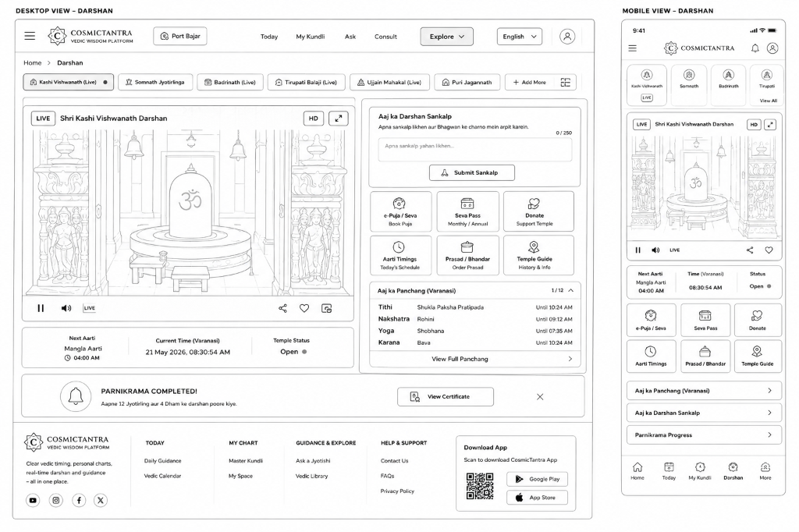Screen dimensions: 799x532
Task: Open My Kundli in top navigation
Action: tap(311, 37)
